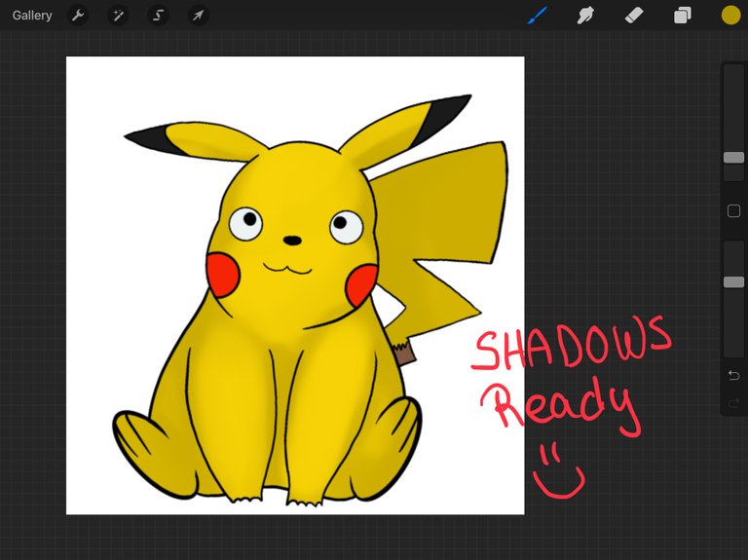Click the brush opacity slider handle
This screenshot has width=748, height=560.
coord(733,281)
